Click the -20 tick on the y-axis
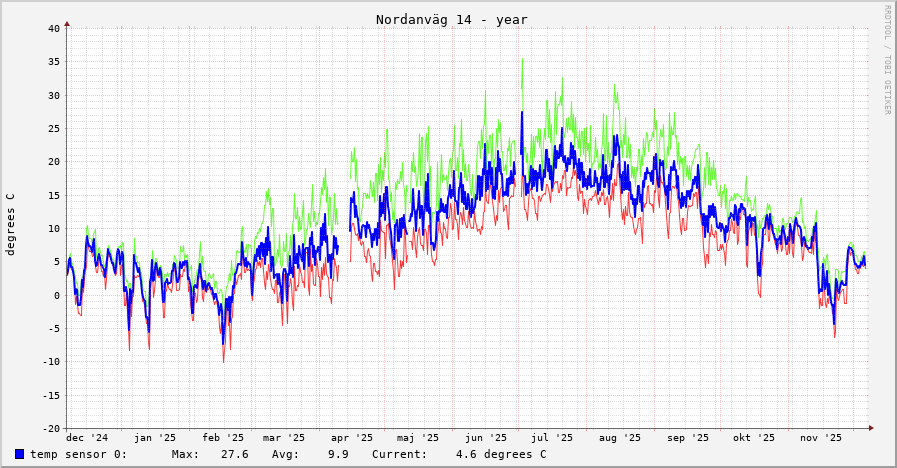The width and height of the screenshot is (897, 468). pos(51,428)
